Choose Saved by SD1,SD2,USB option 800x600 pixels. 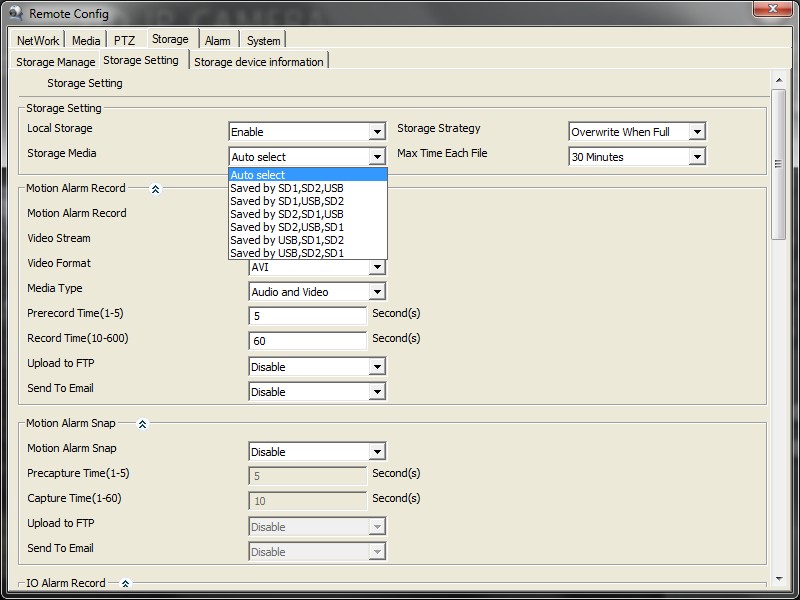pyautogui.click(x=308, y=188)
